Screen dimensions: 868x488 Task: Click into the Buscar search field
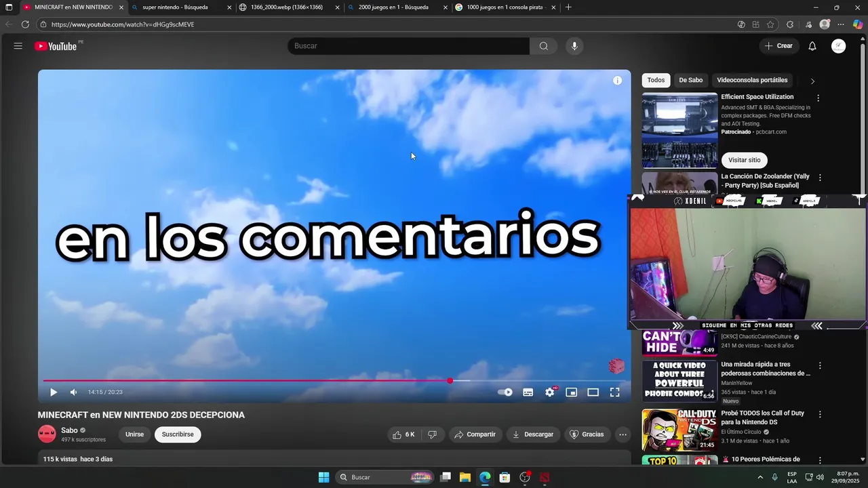click(x=408, y=46)
